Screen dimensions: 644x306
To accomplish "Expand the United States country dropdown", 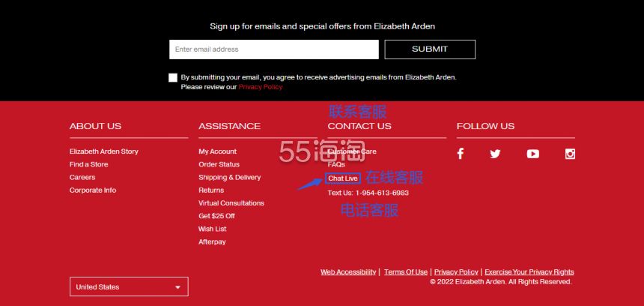I will tap(129, 286).
